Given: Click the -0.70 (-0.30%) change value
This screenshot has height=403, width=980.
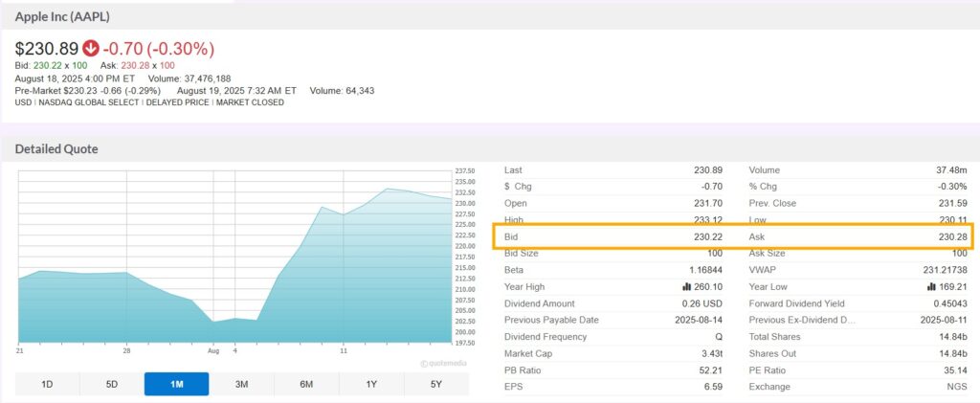Looking at the screenshot, I should click(159, 49).
